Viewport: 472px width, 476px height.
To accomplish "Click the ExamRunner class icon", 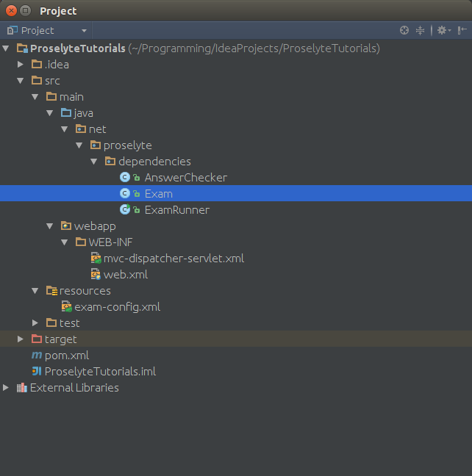I will click(x=125, y=210).
